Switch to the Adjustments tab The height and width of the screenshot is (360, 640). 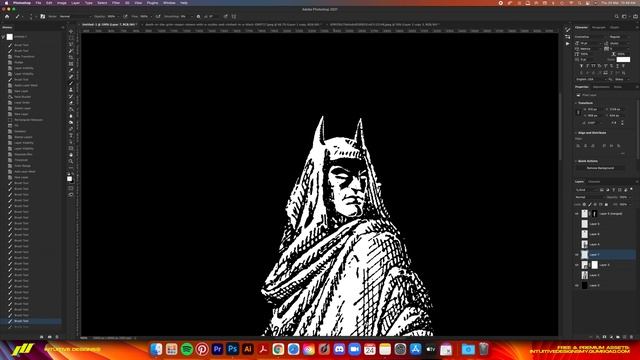[x=601, y=87]
